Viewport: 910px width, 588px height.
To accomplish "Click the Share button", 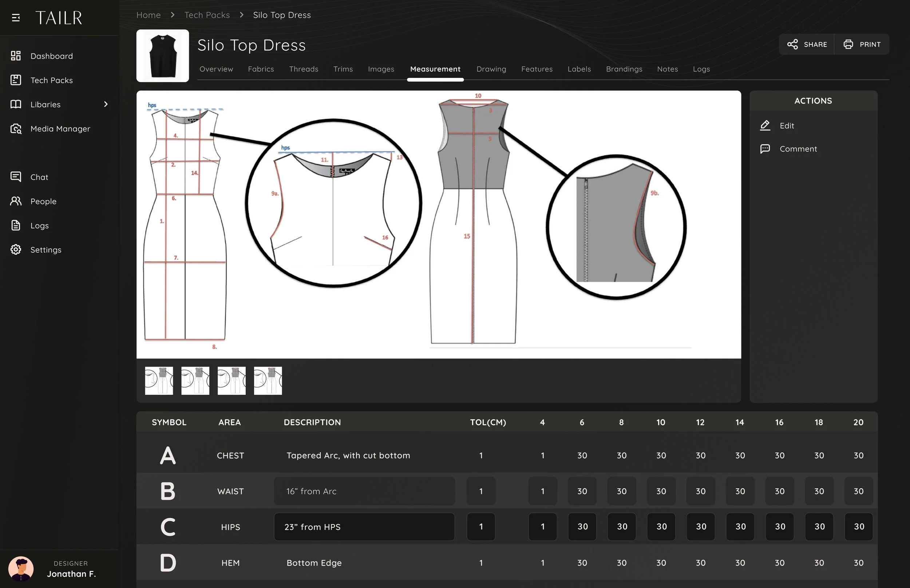I will coord(807,44).
